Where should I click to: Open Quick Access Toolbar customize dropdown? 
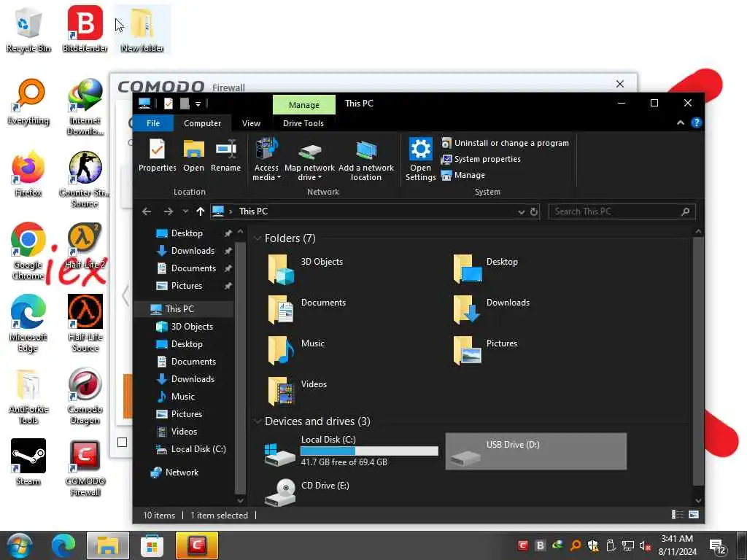(198, 104)
